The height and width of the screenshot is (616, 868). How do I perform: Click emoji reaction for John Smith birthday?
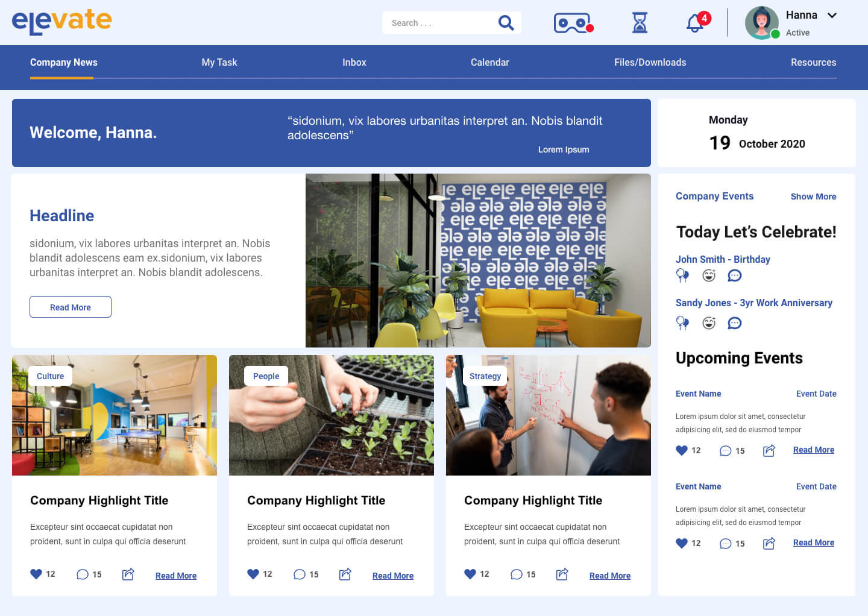709,275
